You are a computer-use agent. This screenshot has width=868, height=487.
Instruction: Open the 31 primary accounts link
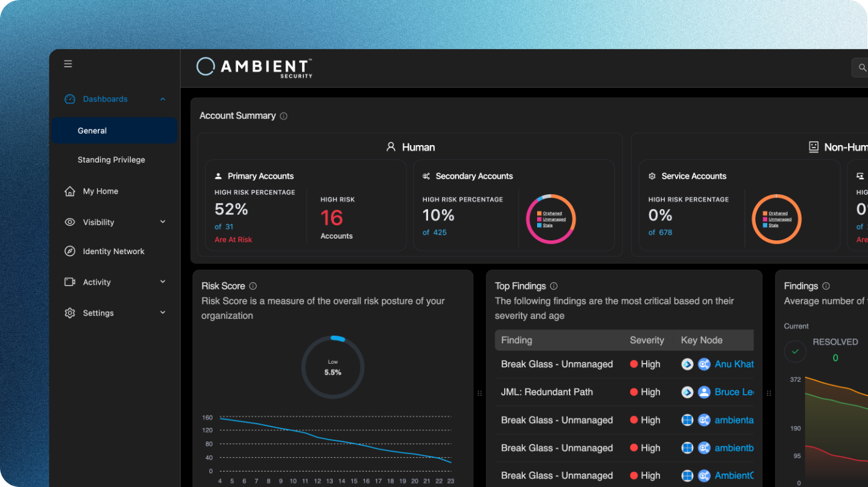(x=229, y=227)
